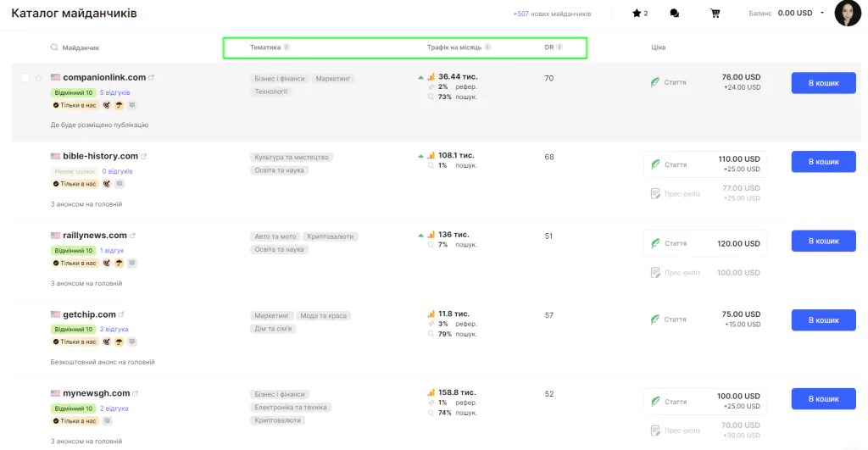Click Стаття leaf icon for companionlink.com
This screenshot has height=450, width=868.
coord(655,82)
